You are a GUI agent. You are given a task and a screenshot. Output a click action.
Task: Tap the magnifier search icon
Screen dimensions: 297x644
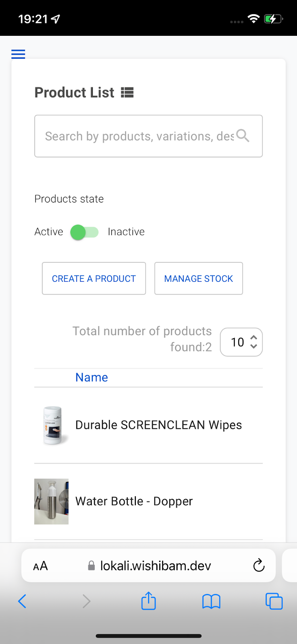[243, 136]
